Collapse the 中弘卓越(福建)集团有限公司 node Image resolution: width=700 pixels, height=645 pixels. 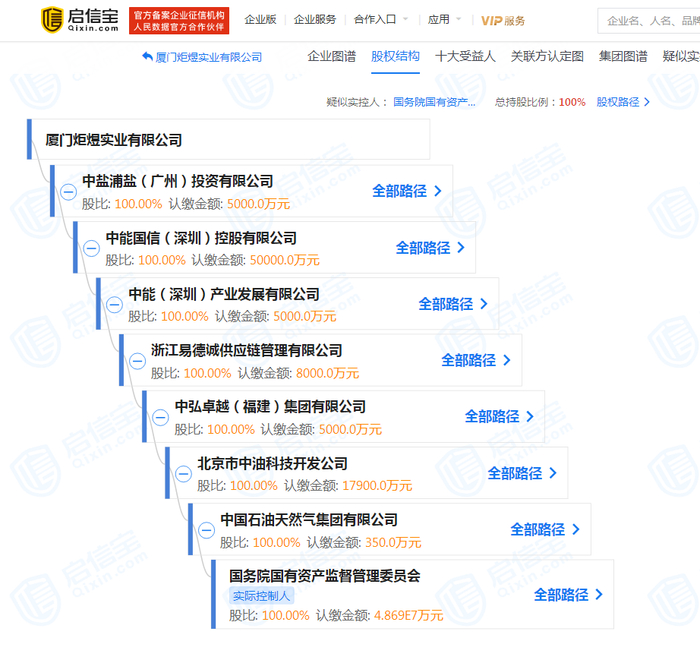160,417
